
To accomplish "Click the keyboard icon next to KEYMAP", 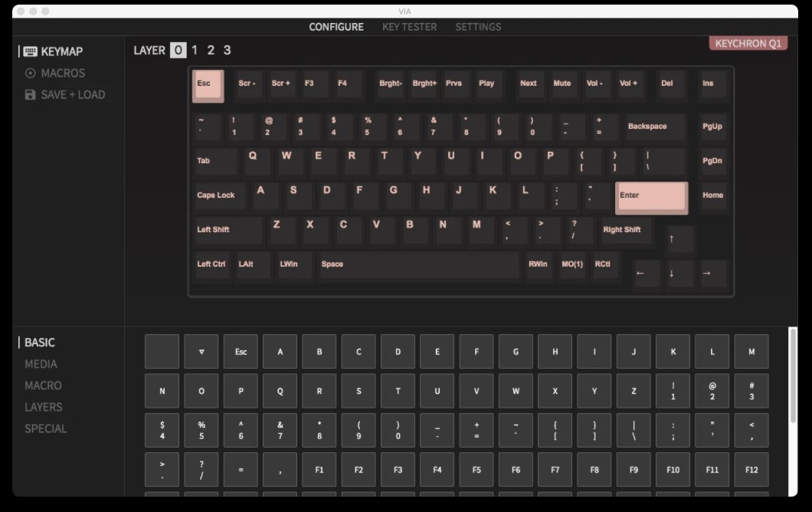I will (x=31, y=51).
